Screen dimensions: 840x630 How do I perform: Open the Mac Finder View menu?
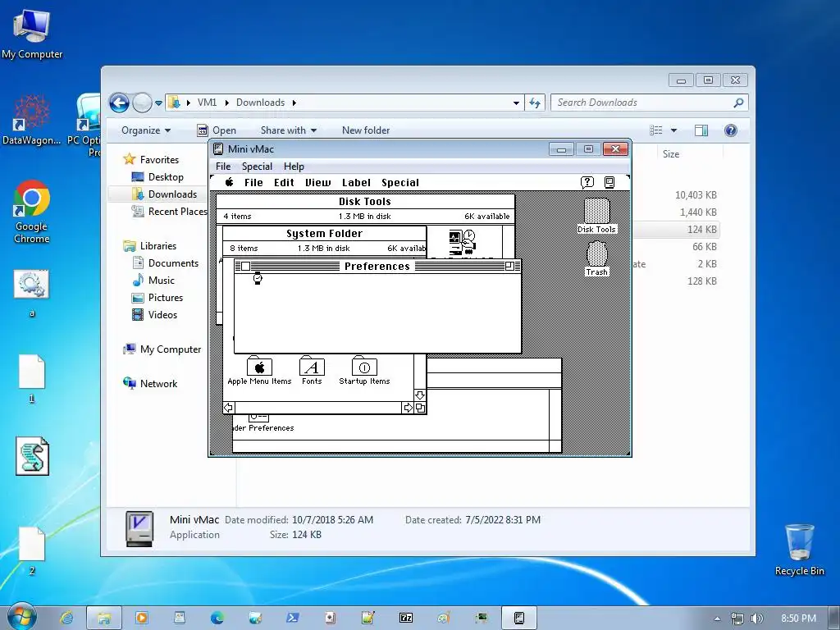coord(317,183)
